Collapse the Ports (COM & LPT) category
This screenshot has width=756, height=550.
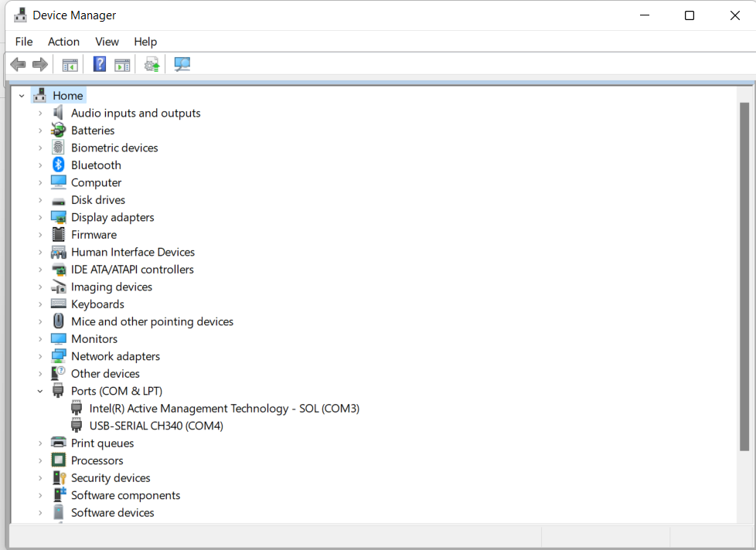coord(40,391)
